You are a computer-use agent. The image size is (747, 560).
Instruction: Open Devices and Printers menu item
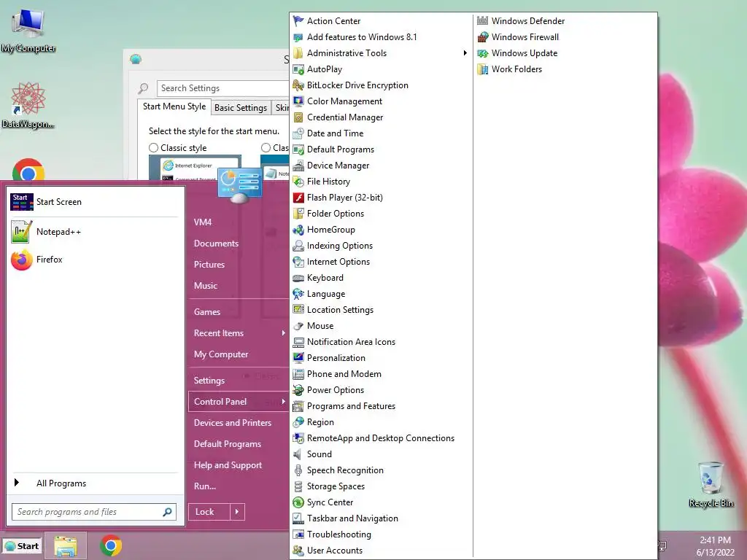coord(233,423)
